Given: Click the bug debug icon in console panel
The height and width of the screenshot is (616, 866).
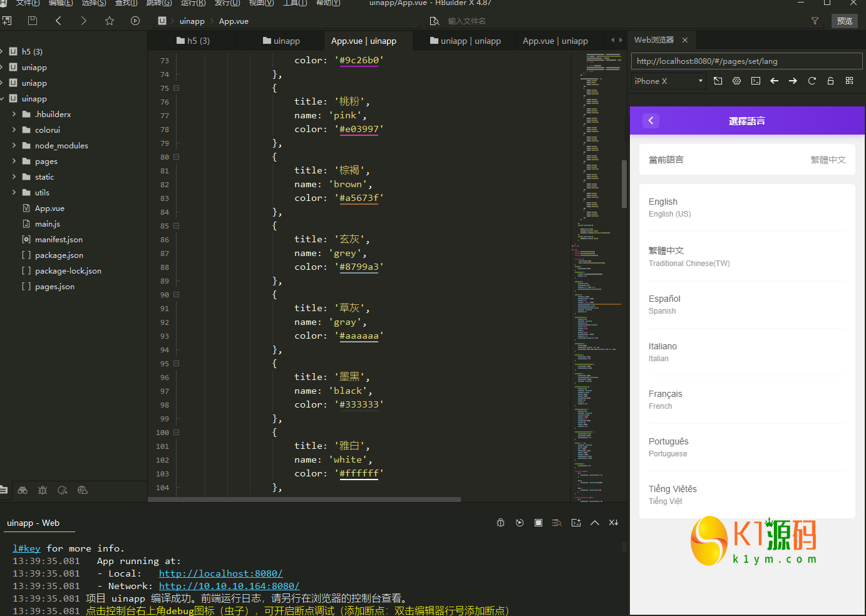Looking at the screenshot, I should pyautogui.click(x=500, y=523).
